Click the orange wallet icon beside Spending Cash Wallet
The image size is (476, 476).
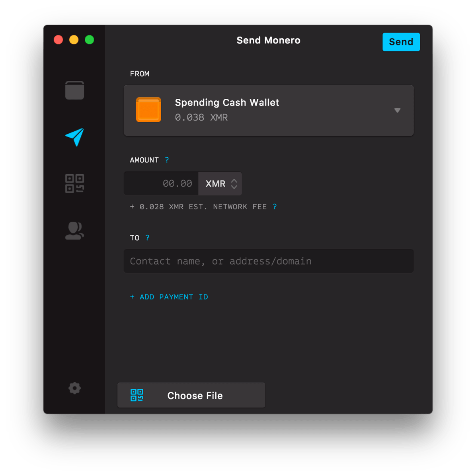click(x=148, y=110)
